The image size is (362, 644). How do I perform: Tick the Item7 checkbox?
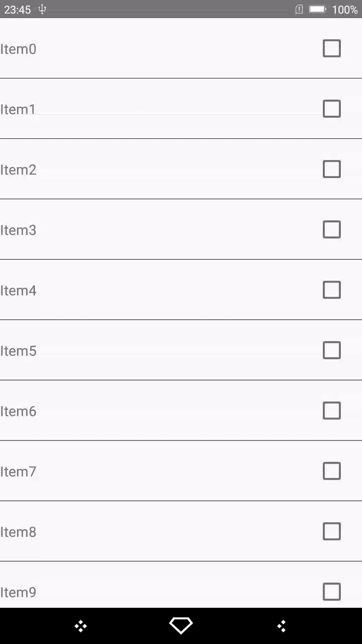[332, 471]
